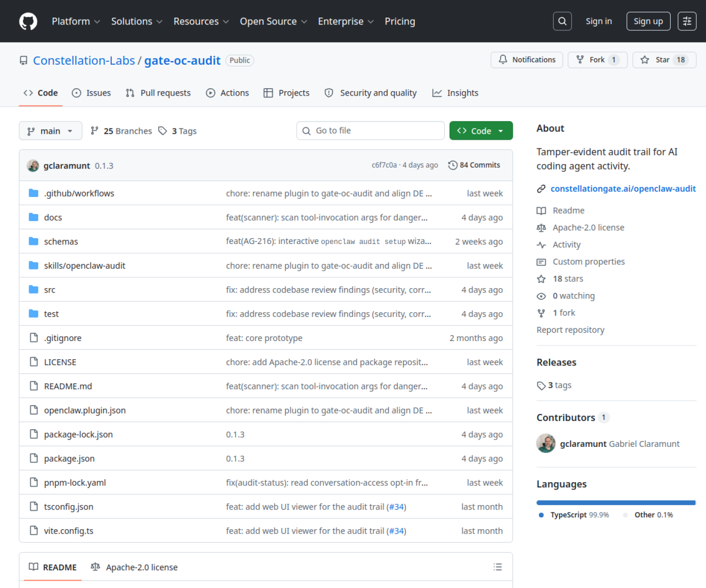Expand the Platform menu
The width and height of the screenshot is (706, 588).
(76, 22)
